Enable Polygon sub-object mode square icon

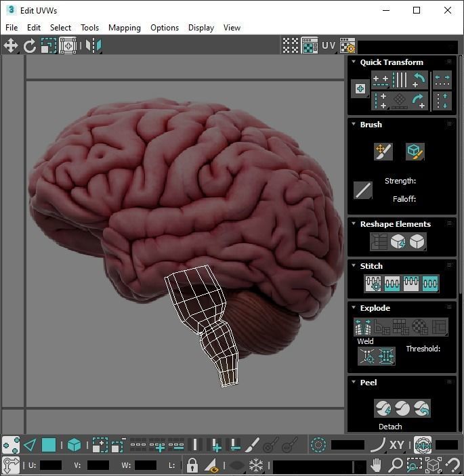pos(49,445)
